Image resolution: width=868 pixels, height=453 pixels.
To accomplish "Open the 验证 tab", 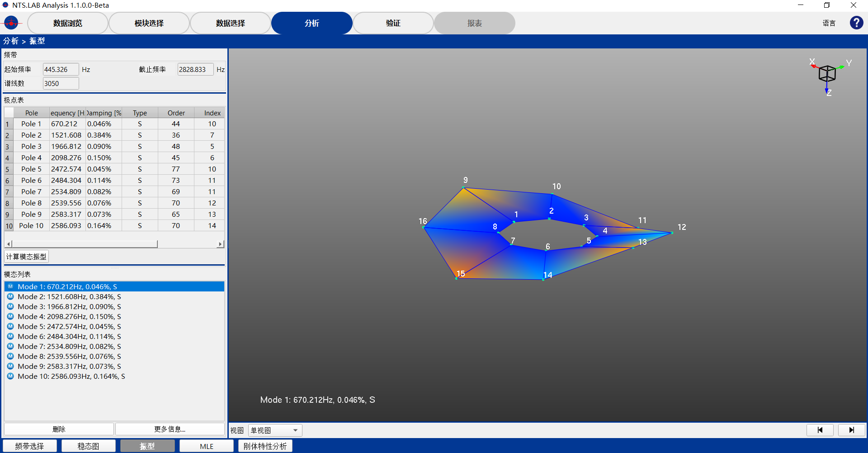I will (393, 23).
